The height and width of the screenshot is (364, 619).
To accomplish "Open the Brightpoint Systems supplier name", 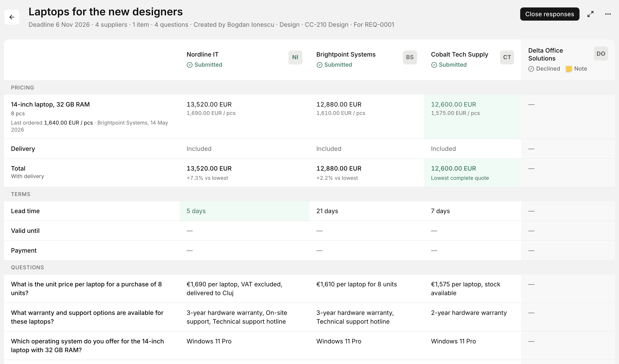I will click(346, 54).
